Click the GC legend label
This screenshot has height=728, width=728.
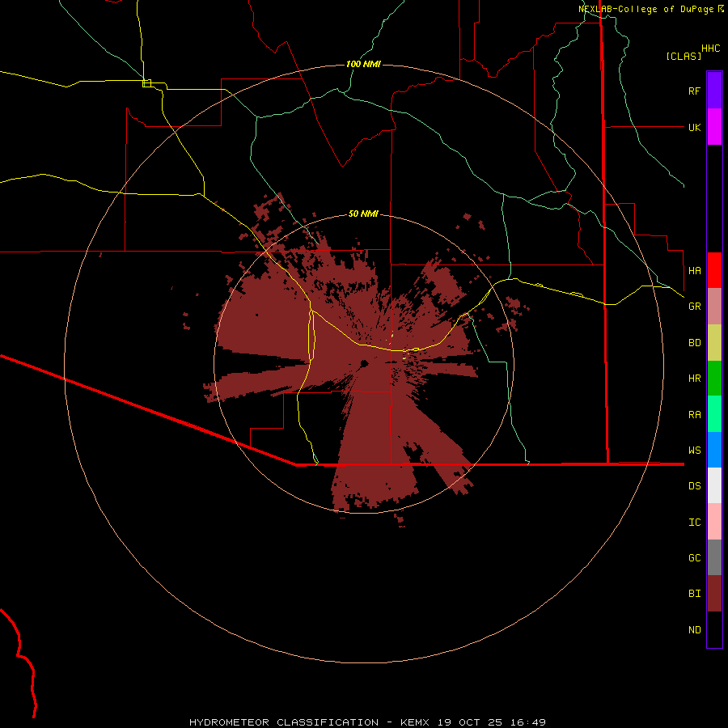[x=694, y=558]
